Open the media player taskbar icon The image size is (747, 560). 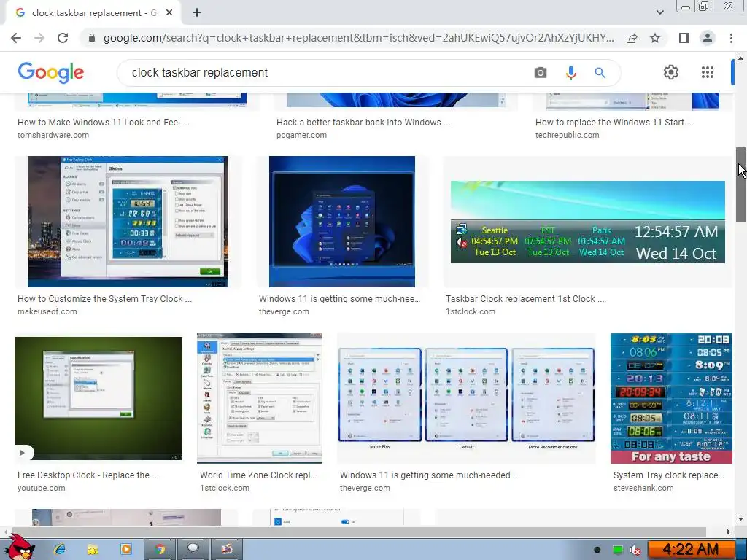125,550
